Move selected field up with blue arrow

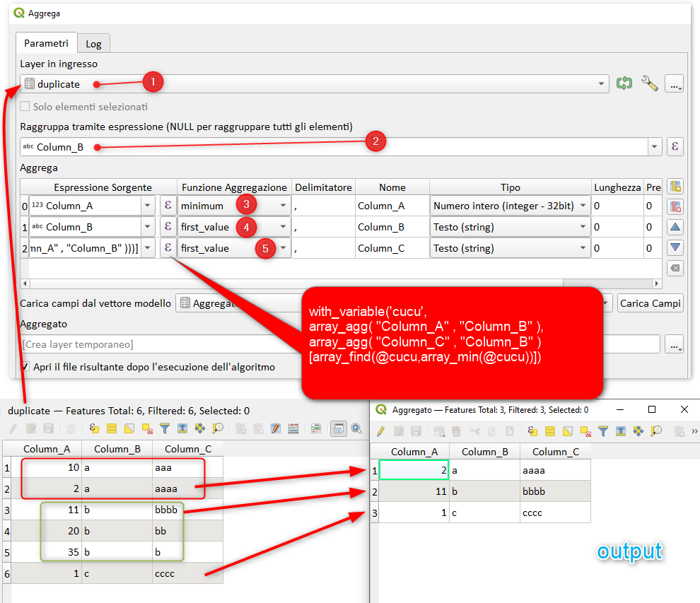coord(675,228)
